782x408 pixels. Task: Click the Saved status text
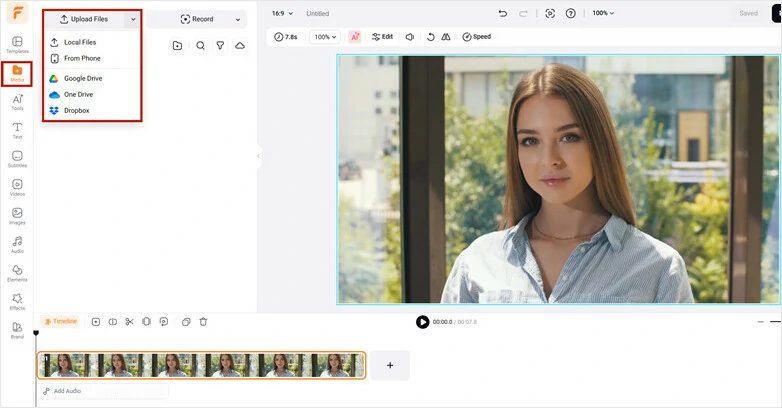(748, 13)
